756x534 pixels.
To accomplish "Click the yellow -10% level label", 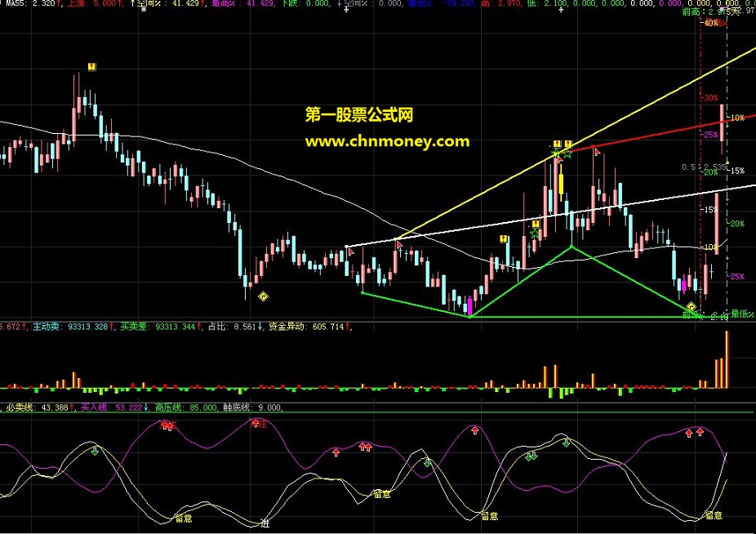I will coord(736,118).
